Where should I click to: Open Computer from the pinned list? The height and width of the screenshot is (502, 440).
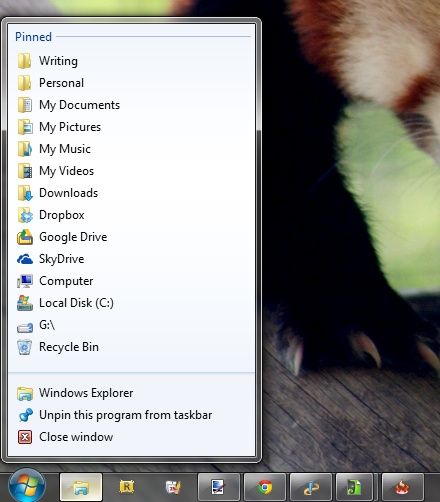pos(131,281)
